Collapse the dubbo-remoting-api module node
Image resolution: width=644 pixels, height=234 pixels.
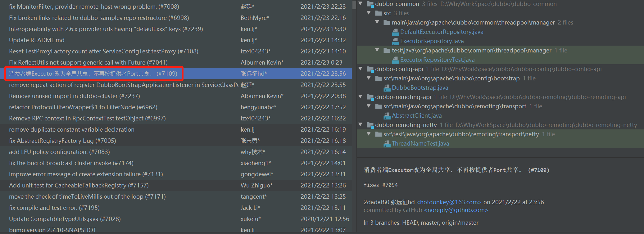coord(361,97)
